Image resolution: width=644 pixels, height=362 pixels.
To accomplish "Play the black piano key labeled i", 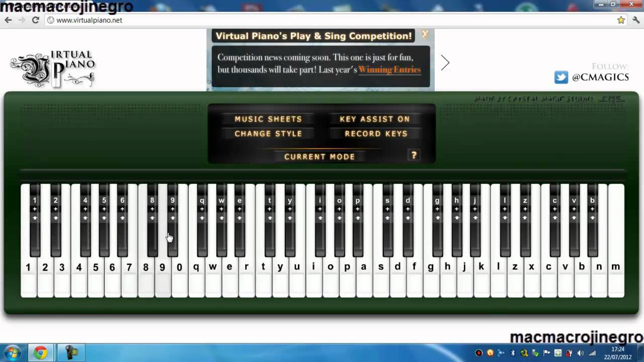I will point(319,220).
